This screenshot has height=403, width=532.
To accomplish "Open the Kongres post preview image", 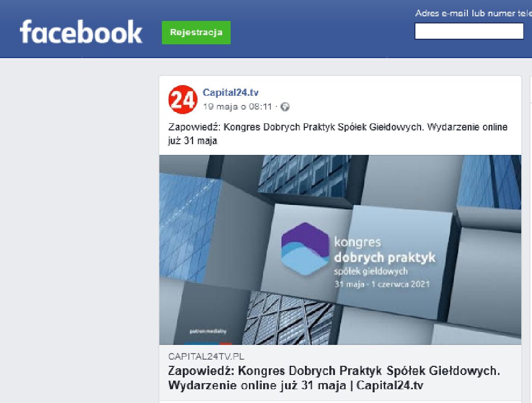I will pos(340,250).
